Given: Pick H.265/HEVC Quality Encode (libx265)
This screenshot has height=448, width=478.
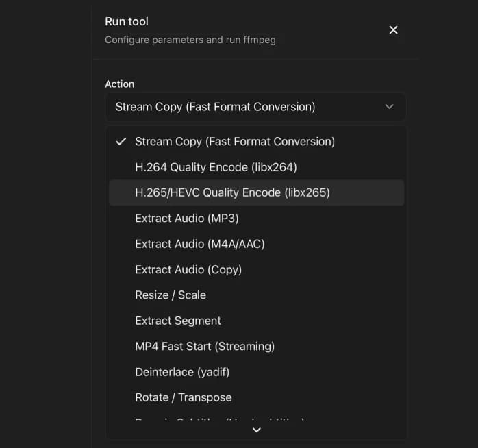Looking at the screenshot, I should pyautogui.click(x=232, y=192).
